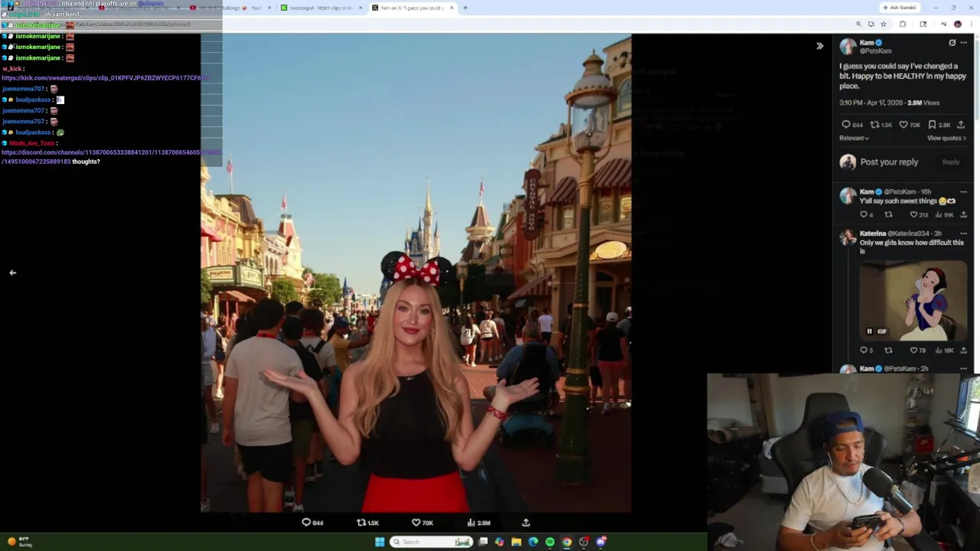The height and width of the screenshot is (551, 980).
Task: Open more options on Katerina's reply
Action: tap(964, 233)
